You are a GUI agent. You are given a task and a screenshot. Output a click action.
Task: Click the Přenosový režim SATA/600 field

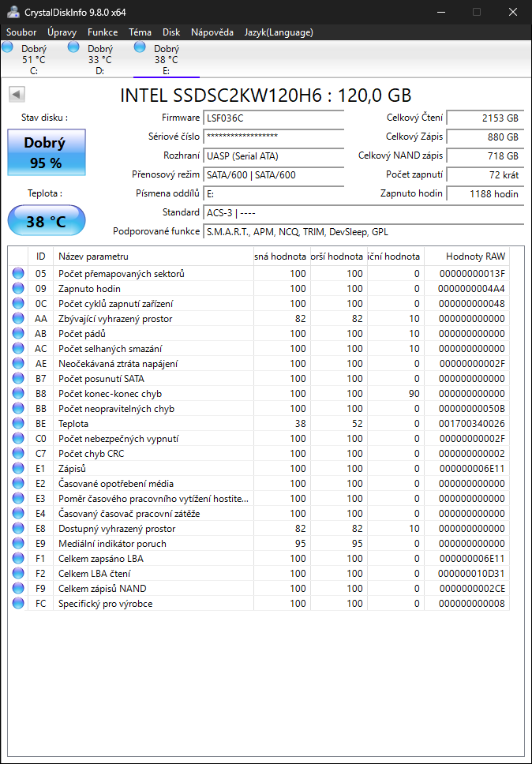[273, 175]
